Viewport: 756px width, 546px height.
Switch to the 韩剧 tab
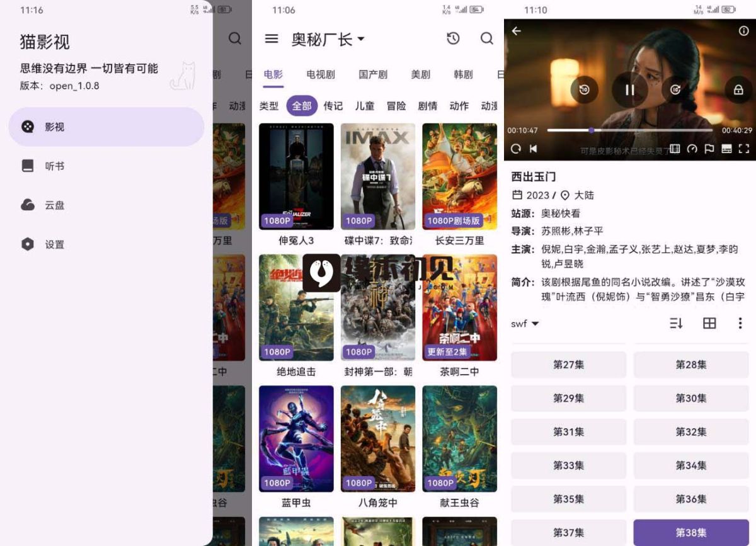pos(463,74)
